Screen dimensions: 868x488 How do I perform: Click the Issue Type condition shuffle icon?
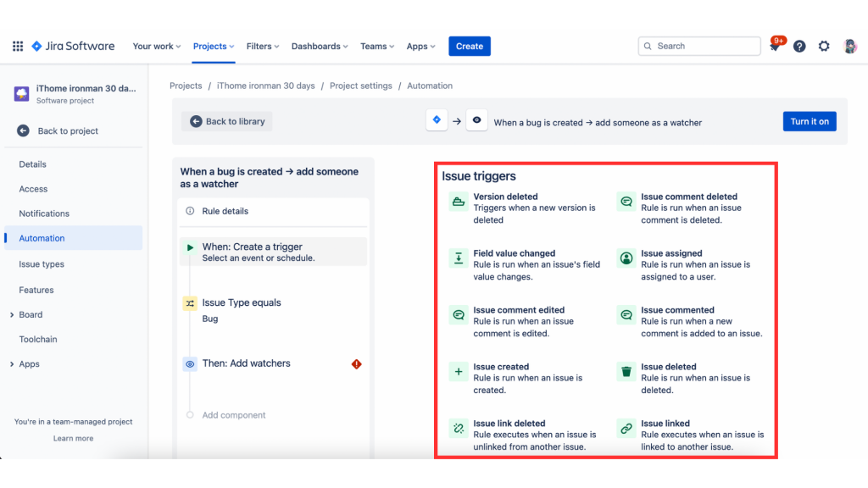tap(190, 303)
